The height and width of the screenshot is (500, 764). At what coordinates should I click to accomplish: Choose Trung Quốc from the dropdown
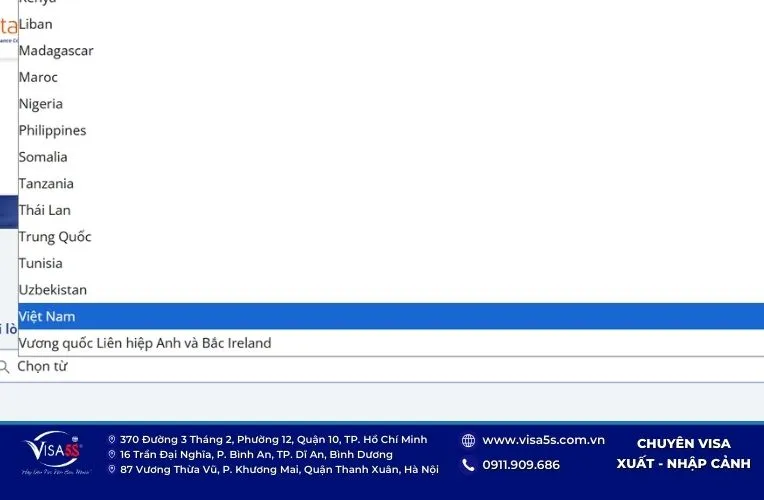coord(391,236)
